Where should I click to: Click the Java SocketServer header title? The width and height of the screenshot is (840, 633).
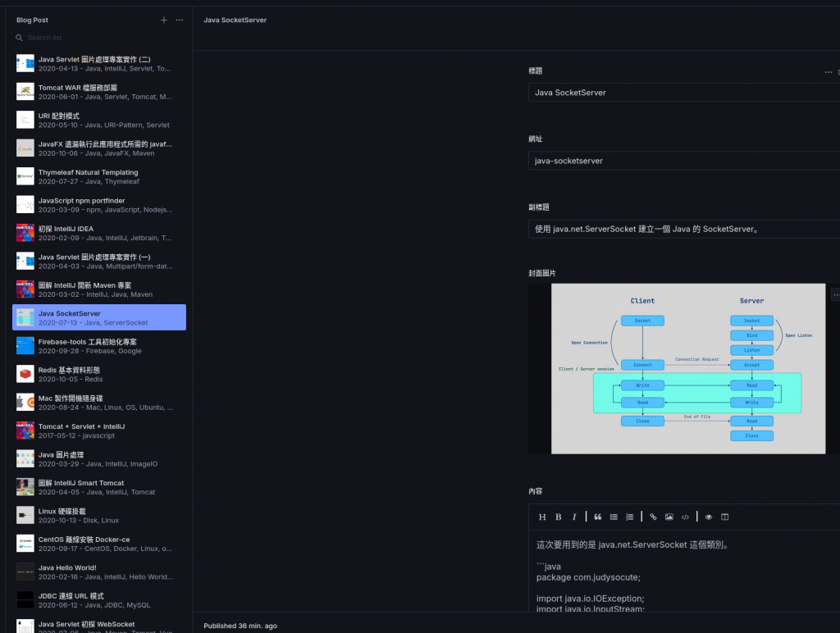coord(235,20)
